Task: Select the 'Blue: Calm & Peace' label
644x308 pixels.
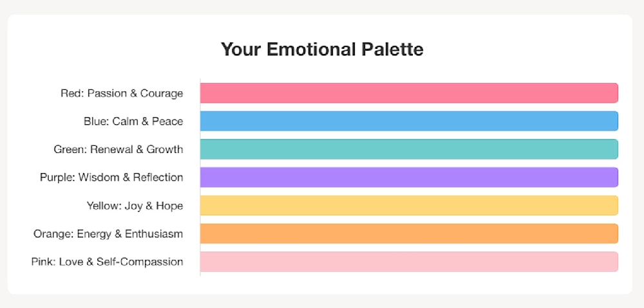Action: (x=133, y=121)
